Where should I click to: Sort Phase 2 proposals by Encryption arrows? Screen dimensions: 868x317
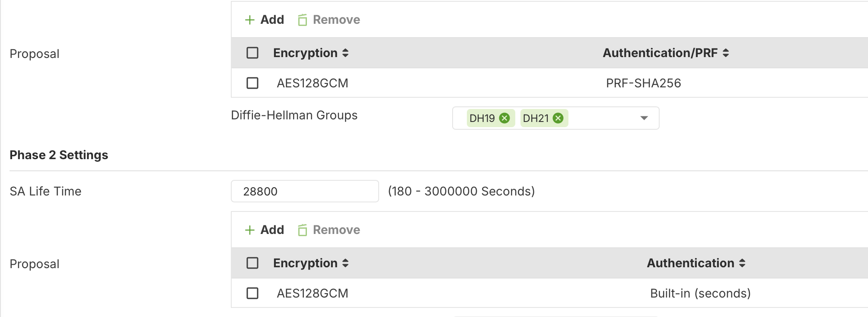(x=345, y=263)
